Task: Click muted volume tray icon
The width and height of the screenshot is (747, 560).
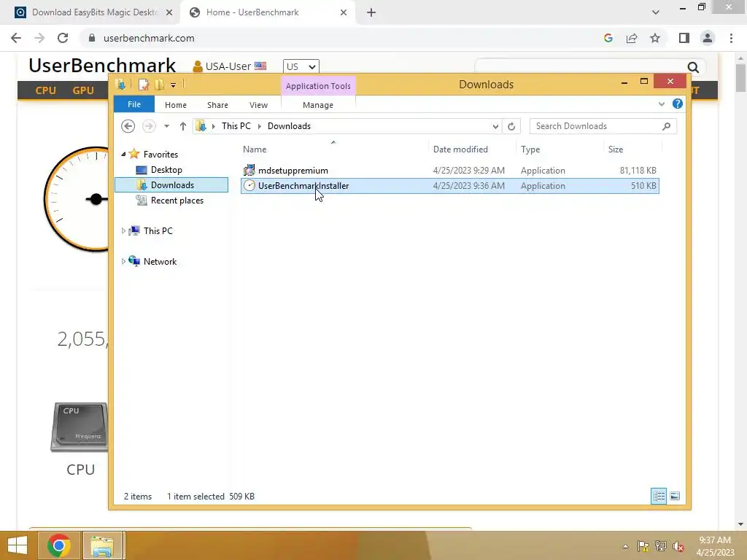Action: click(x=678, y=546)
